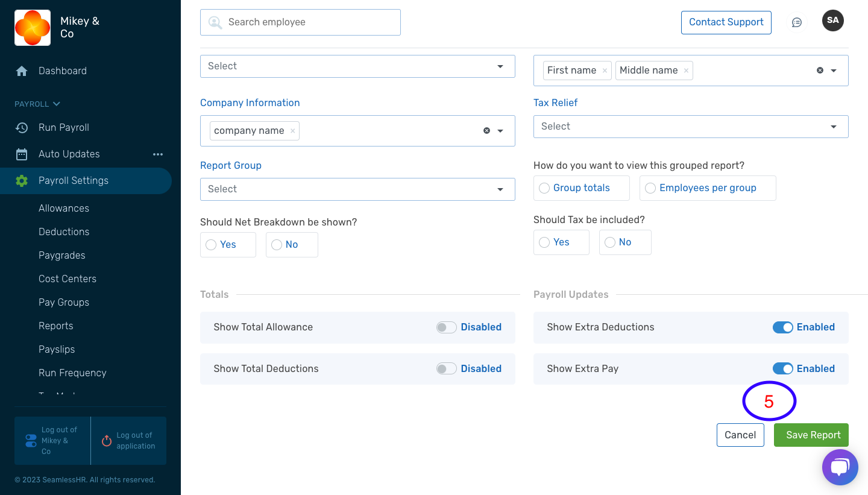Click the Save Report button

[811, 435]
